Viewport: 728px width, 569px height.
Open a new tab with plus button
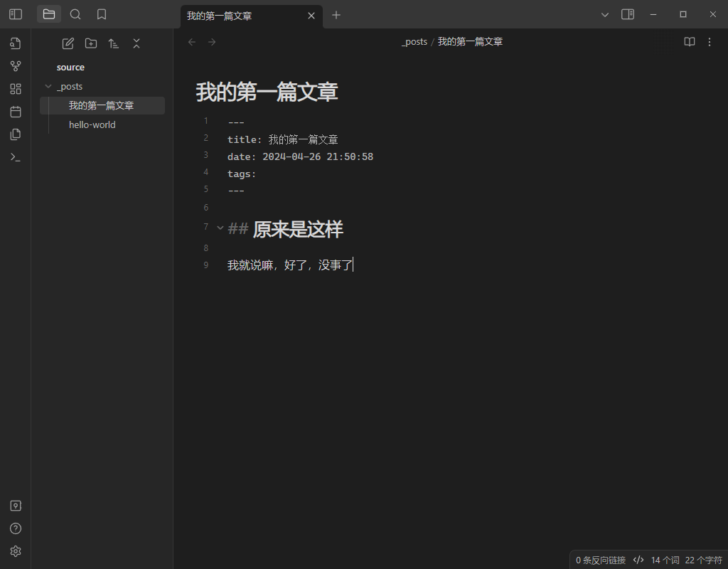click(x=336, y=15)
